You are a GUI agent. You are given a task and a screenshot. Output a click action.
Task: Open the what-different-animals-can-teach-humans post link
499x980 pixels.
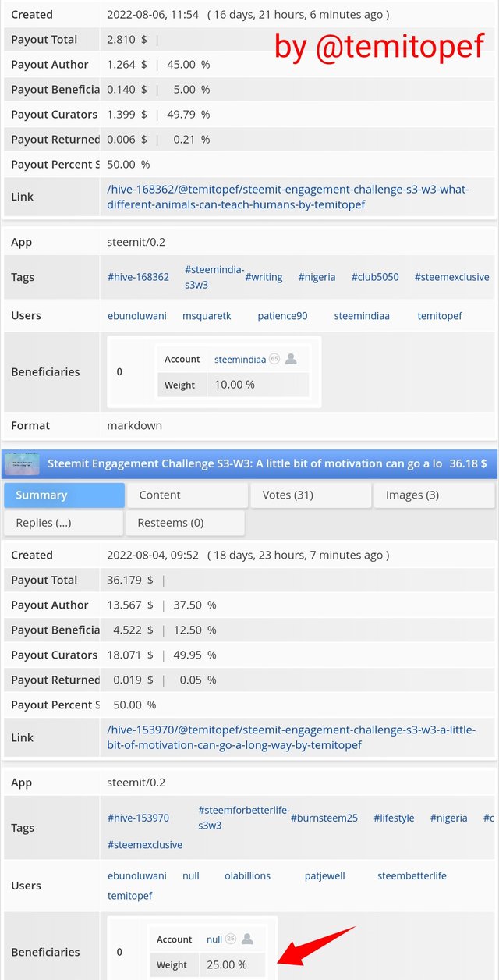288,197
